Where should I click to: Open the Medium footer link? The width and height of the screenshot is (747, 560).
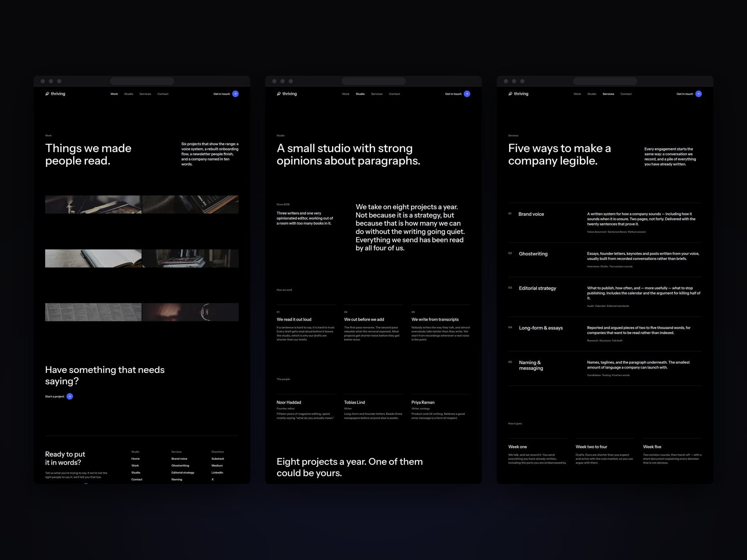coord(217,466)
